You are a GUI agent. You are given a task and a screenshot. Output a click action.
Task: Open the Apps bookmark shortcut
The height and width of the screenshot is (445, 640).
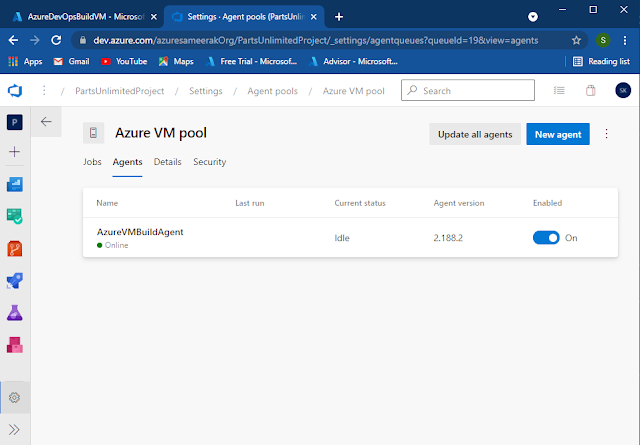(26, 61)
